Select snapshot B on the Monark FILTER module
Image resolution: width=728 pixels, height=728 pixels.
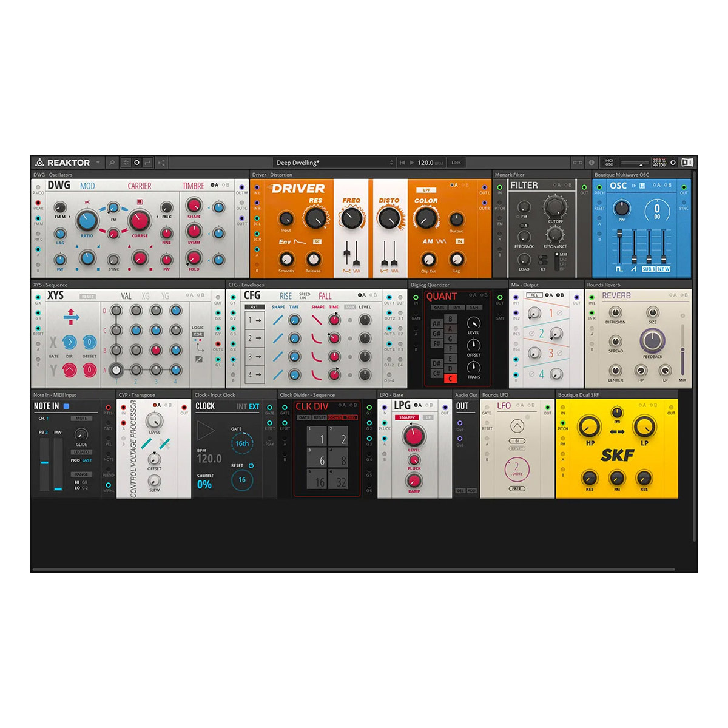point(567,185)
